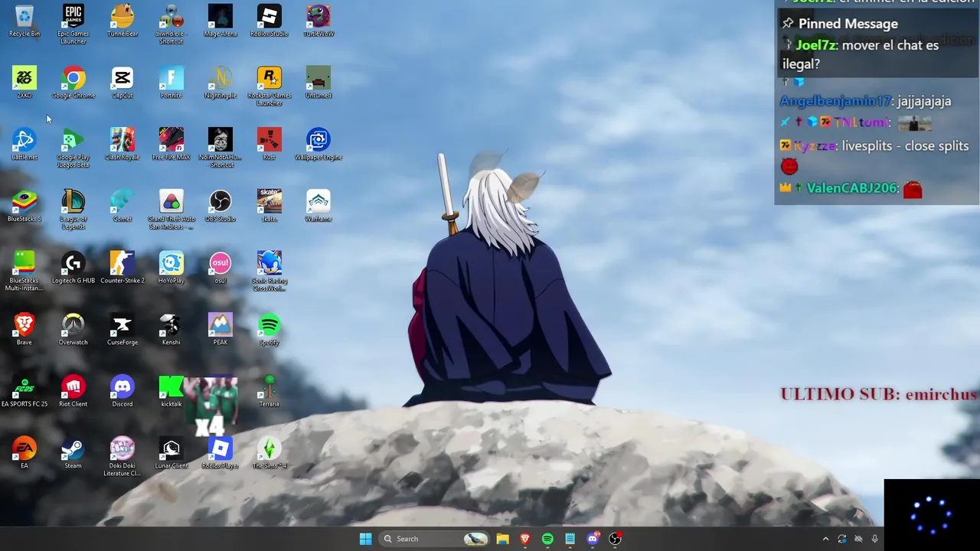
Task: Open the Nightingale game shortcut
Action: click(220, 83)
